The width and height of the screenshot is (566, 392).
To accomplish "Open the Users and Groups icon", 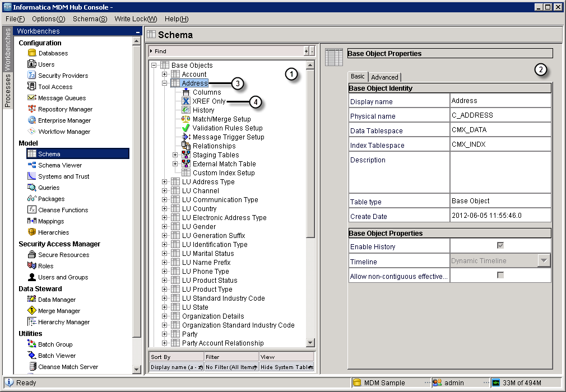I will coord(32,277).
